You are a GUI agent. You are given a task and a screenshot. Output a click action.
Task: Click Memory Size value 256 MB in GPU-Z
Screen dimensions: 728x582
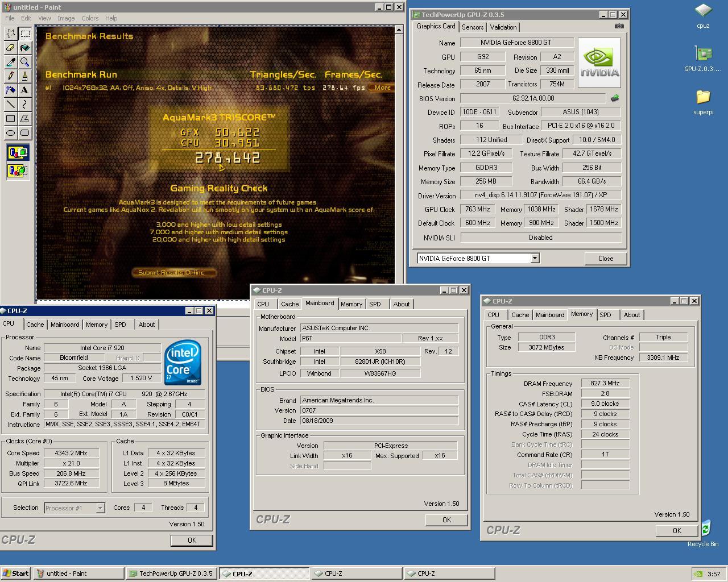coord(486,181)
